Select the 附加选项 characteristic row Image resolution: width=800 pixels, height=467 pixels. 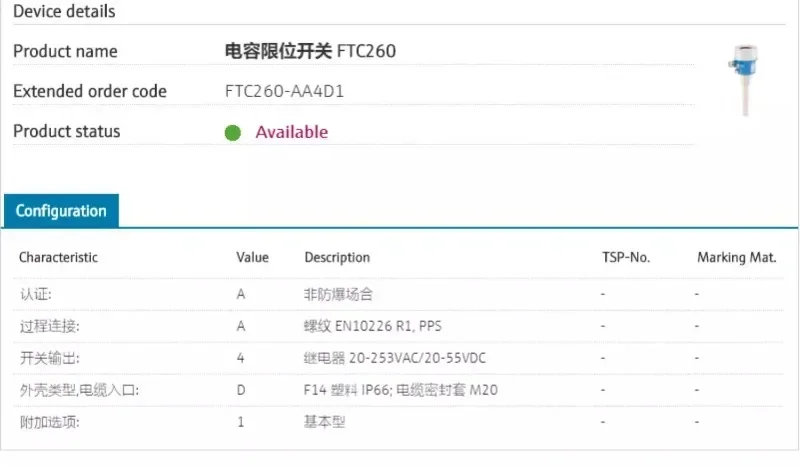pyautogui.click(x=49, y=422)
